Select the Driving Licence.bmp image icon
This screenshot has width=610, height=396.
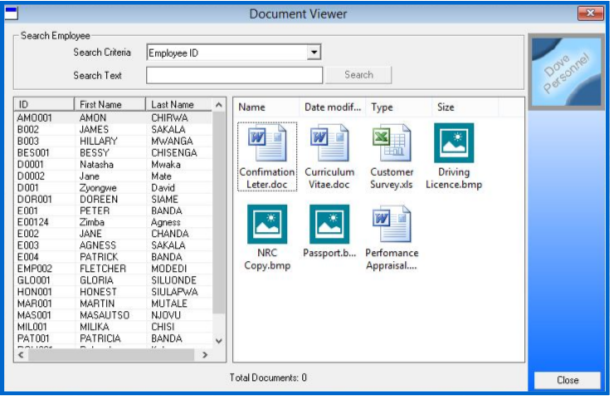454,143
